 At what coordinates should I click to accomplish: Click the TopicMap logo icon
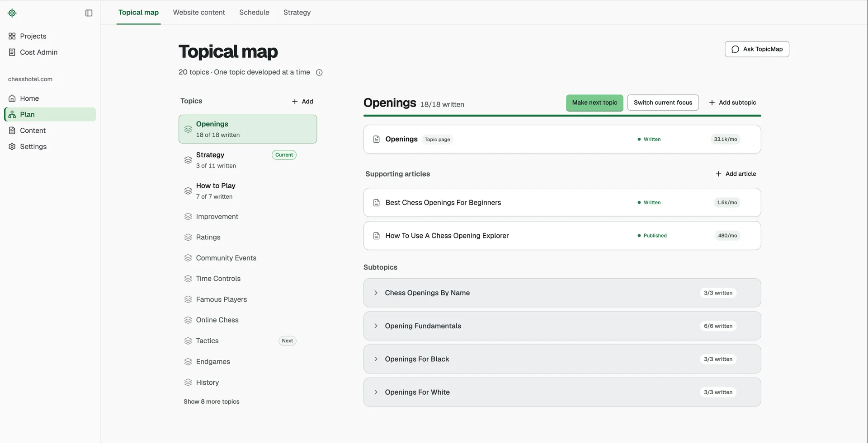(x=12, y=13)
